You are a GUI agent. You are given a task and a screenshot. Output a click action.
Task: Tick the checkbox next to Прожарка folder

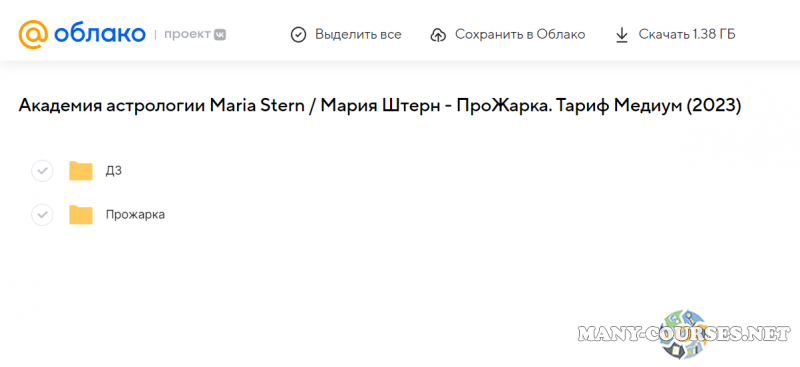42,215
